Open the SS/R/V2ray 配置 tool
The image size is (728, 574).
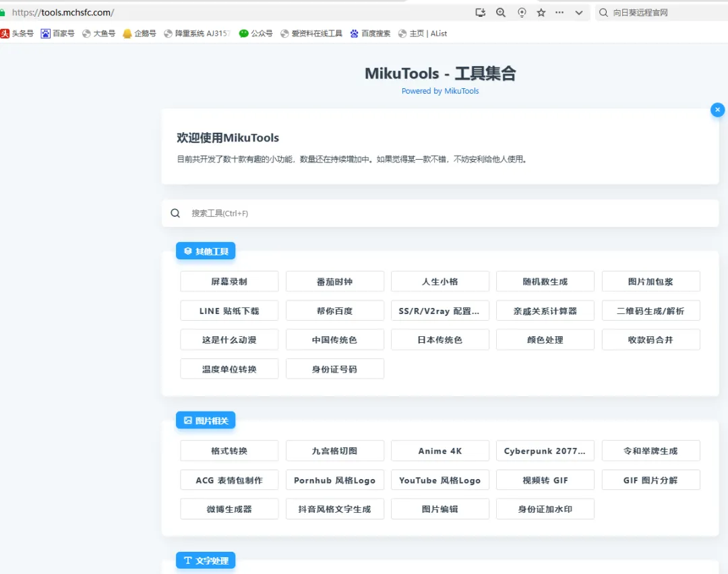[440, 311]
